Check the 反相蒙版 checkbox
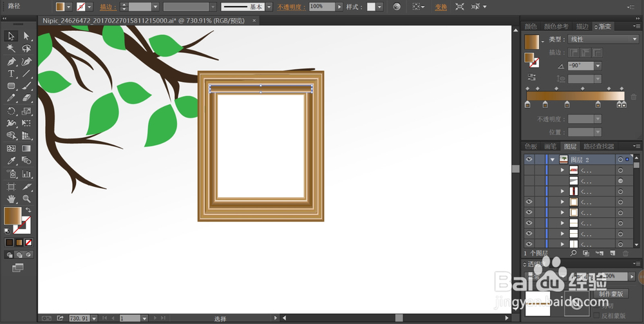The height and width of the screenshot is (324, 644). point(597,316)
